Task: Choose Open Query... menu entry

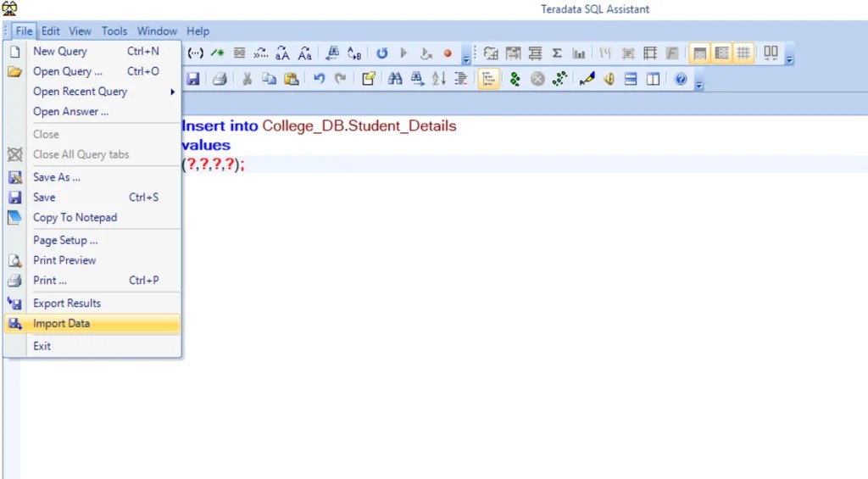Action: pos(92,71)
